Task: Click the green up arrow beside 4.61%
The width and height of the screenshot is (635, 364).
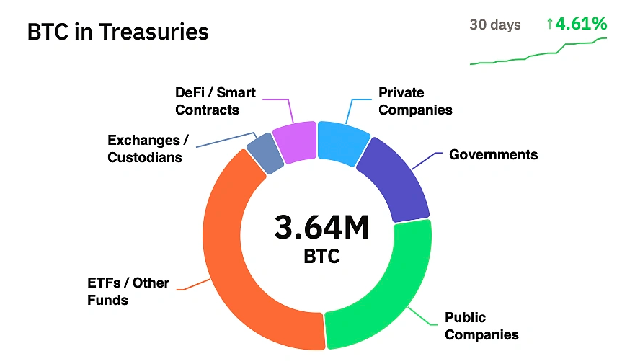Action: [549, 24]
